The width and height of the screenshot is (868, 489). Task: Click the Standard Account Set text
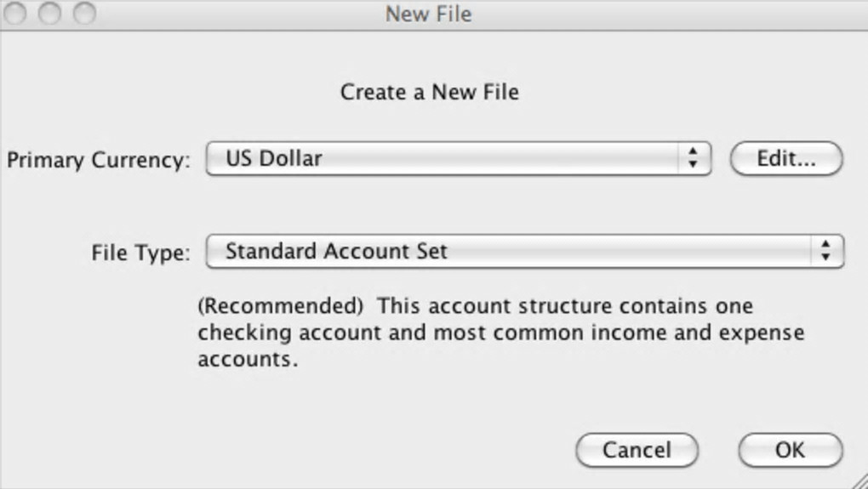[x=336, y=252]
